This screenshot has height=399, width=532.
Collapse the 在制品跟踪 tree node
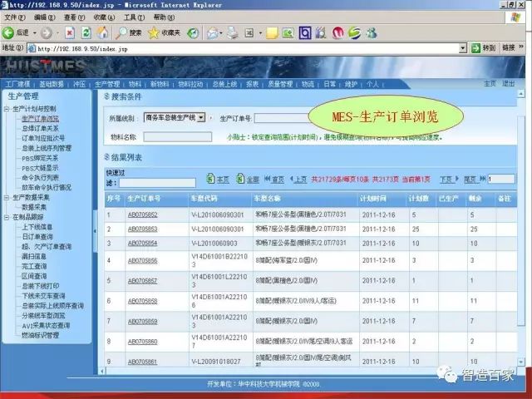(7, 217)
